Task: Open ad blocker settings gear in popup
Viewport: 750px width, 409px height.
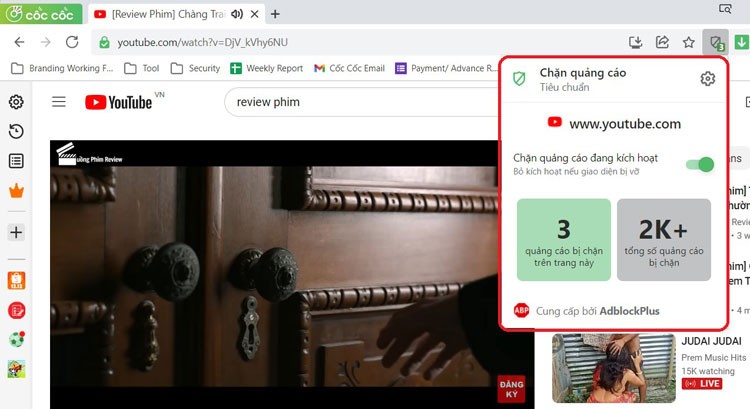Action: tap(707, 78)
